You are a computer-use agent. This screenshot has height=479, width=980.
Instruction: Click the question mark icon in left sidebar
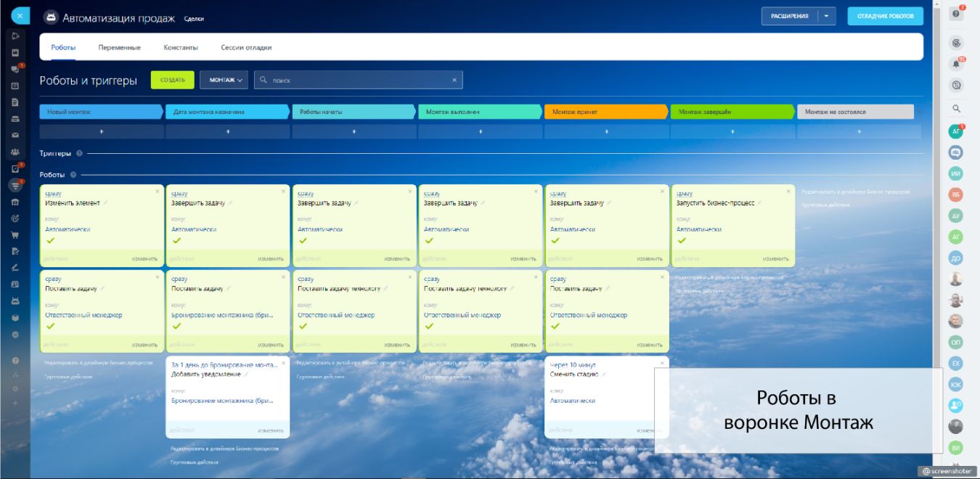15,360
